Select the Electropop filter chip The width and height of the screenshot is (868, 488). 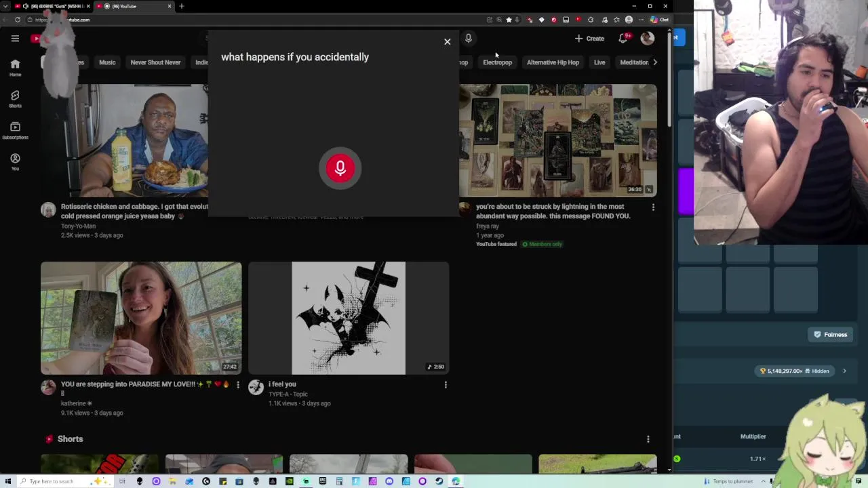pos(497,62)
